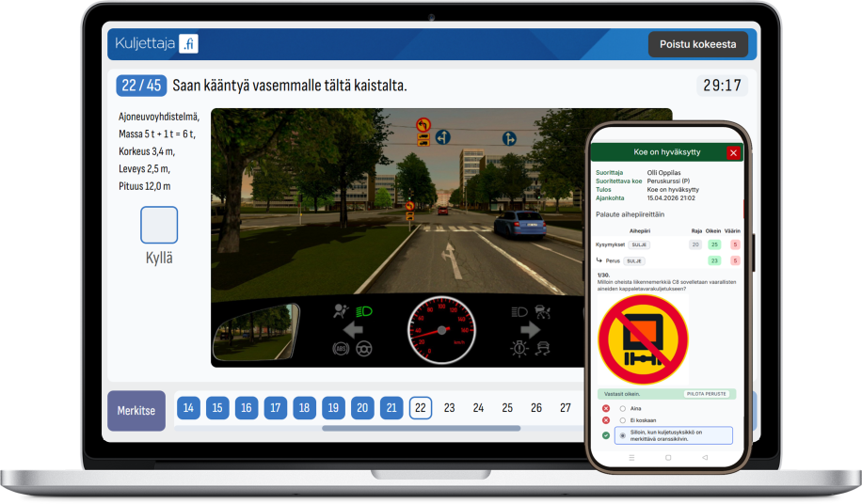Screen dimensions: 862x504
Task: Jump to question 14 in navigator
Action: 189,408
